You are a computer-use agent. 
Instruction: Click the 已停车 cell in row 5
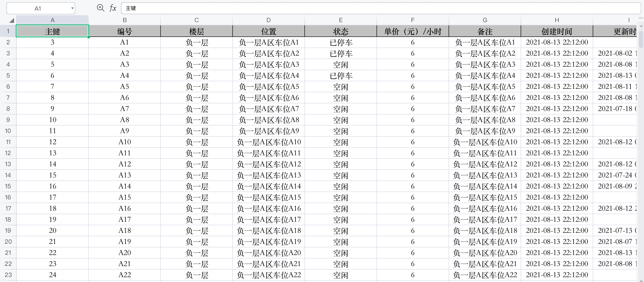tap(340, 75)
